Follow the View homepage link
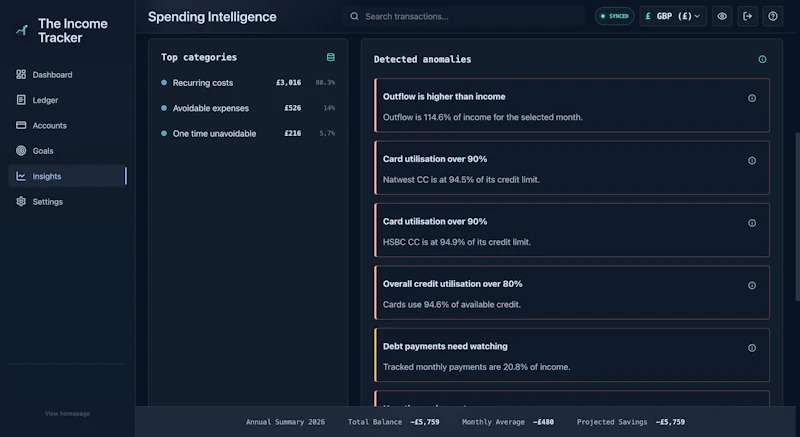 (67, 414)
